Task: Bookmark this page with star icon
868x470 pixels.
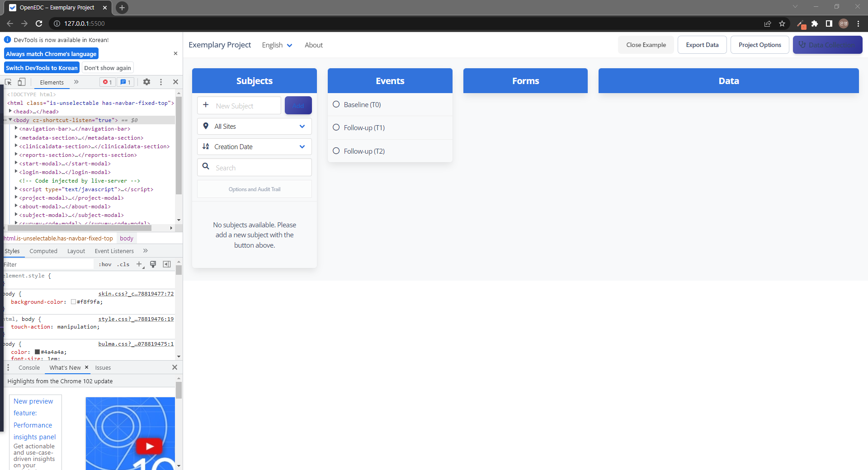Action: pos(782,23)
